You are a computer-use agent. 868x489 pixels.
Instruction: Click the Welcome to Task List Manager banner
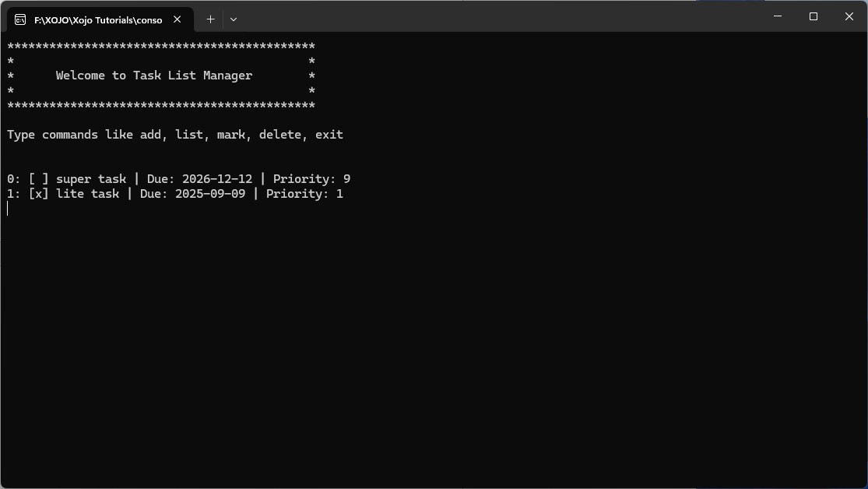point(153,75)
